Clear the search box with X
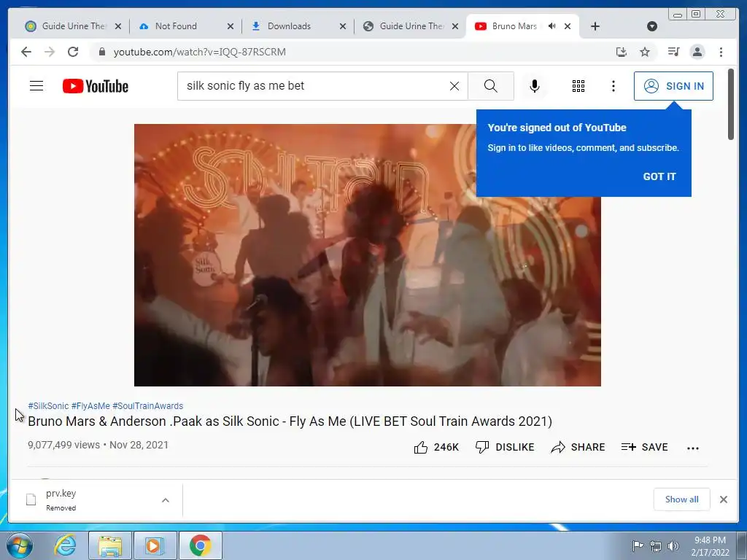Screen dimensions: 747x560 tap(454, 86)
